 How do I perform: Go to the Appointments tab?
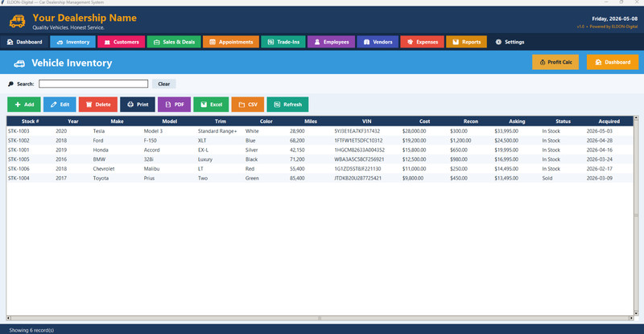(231, 42)
